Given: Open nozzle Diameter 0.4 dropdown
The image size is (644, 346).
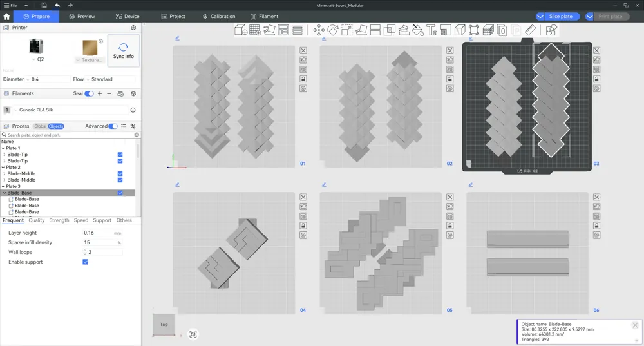Looking at the screenshot, I should 48,79.
